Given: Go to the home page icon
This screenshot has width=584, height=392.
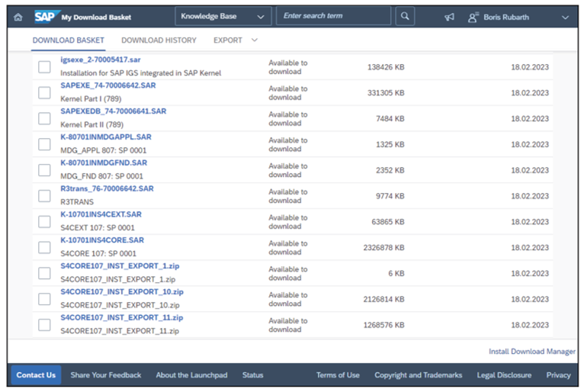Looking at the screenshot, I should click(x=18, y=17).
